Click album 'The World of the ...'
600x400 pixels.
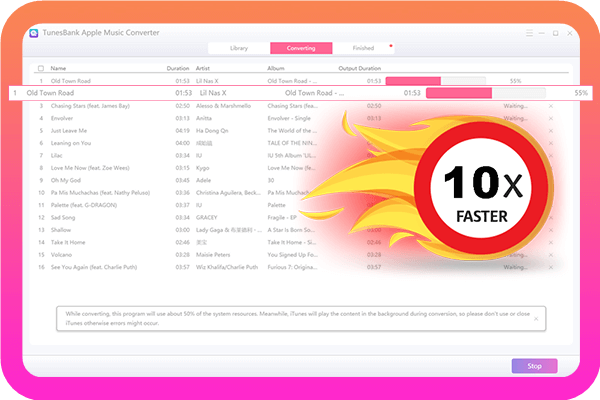(x=292, y=131)
